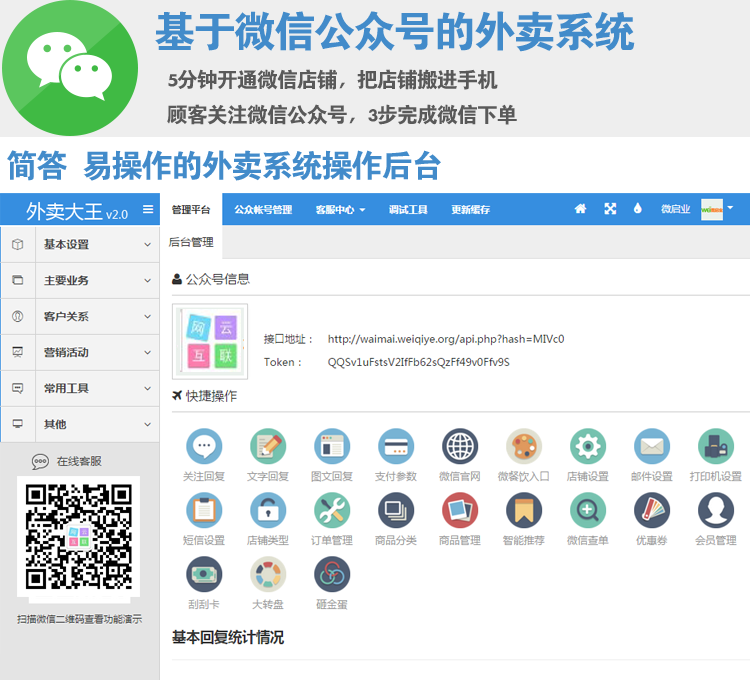Open the 短信设置 clipboard icon
This screenshot has height=680, width=750.
tap(204, 510)
